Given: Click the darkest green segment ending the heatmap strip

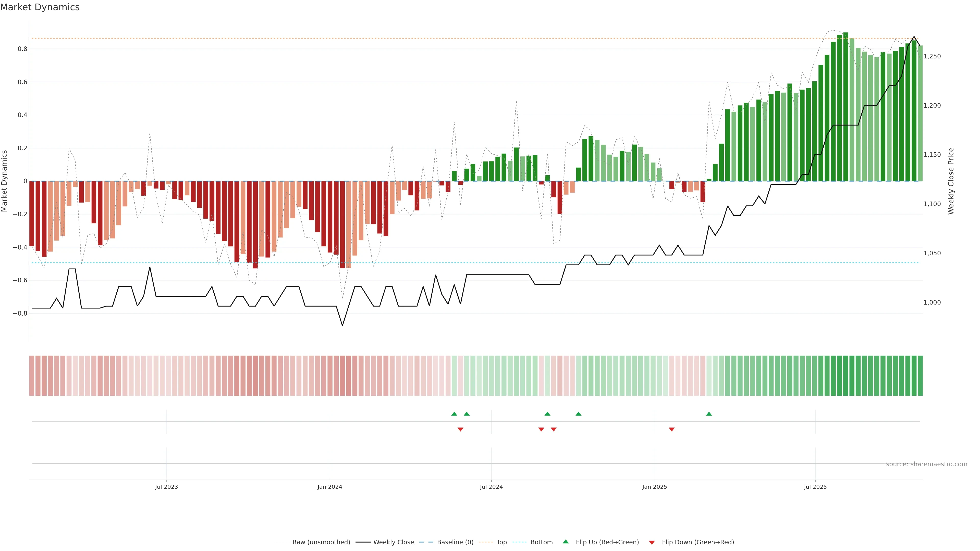Looking at the screenshot, I should pyautogui.click(x=920, y=376).
